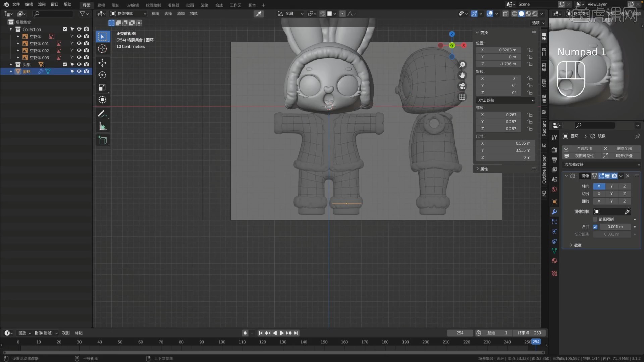Disable render for 空物体.002
The height and width of the screenshot is (362, 644).
(86, 50)
